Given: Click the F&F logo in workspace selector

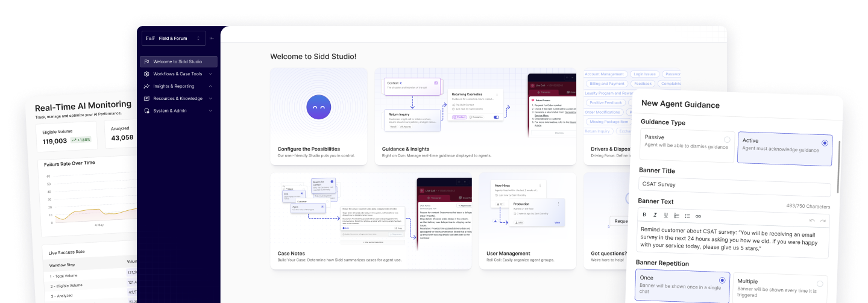Looking at the screenshot, I should tap(150, 38).
